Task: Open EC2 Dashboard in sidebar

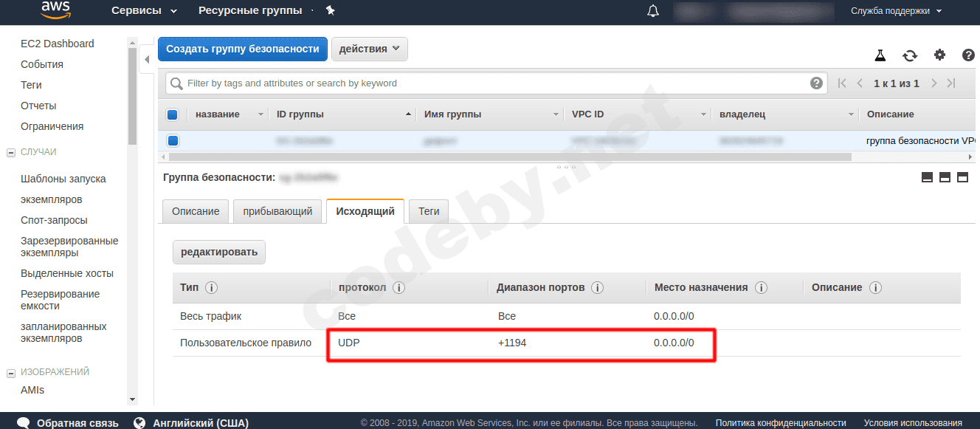Action: 58,44
